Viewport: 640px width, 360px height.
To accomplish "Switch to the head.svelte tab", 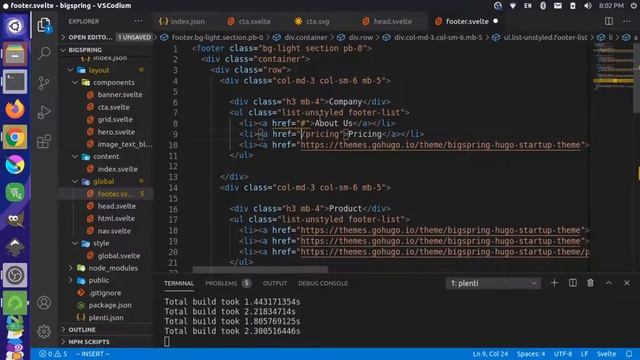I will (388, 21).
